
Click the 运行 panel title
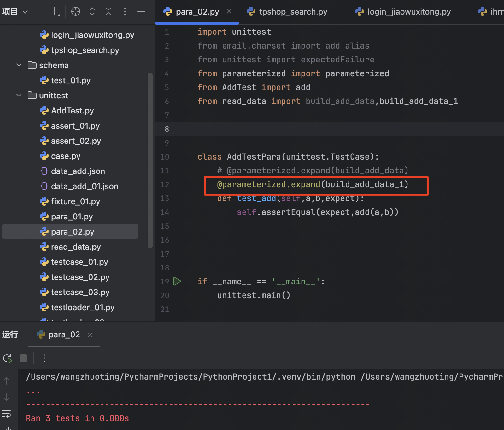tap(10, 334)
